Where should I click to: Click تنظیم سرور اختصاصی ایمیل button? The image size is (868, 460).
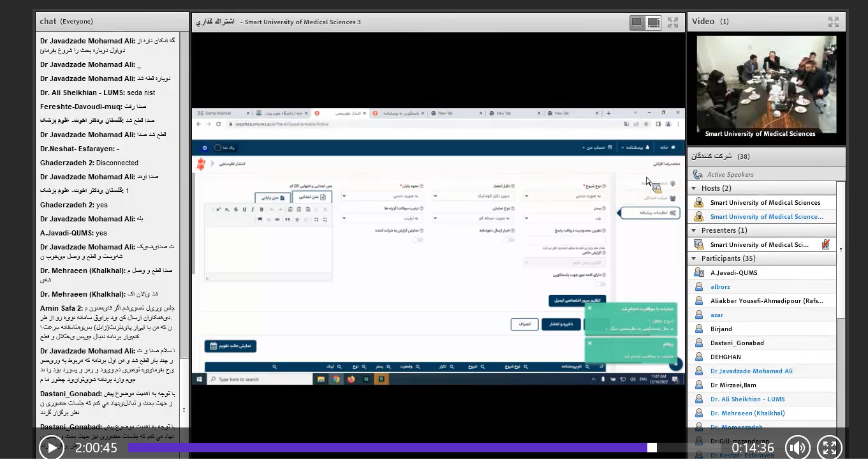577,300
